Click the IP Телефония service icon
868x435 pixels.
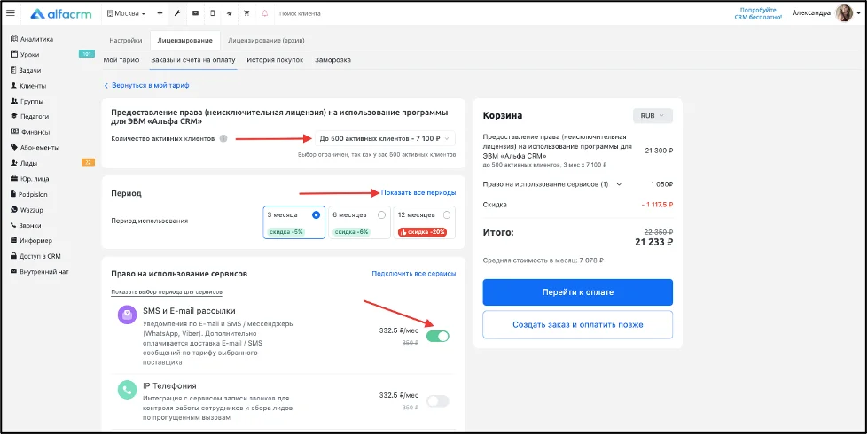point(128,390)
